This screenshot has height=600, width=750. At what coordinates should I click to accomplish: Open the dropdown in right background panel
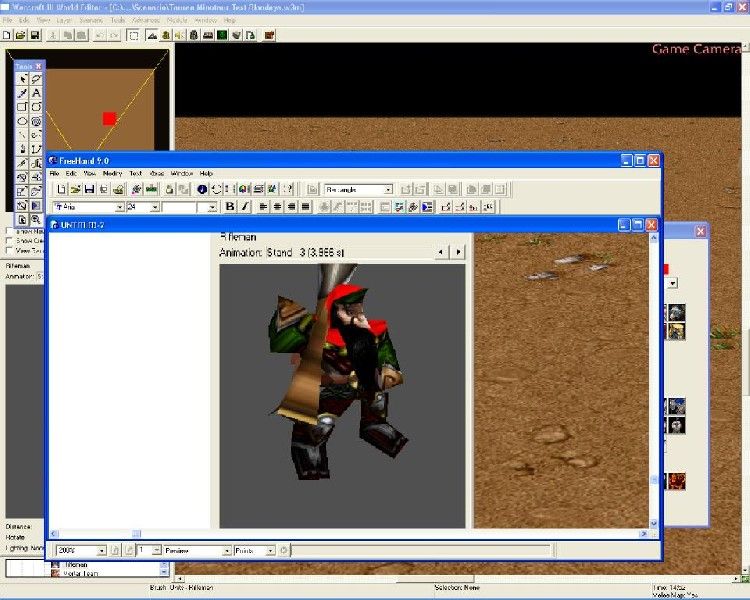pos(673,283)
